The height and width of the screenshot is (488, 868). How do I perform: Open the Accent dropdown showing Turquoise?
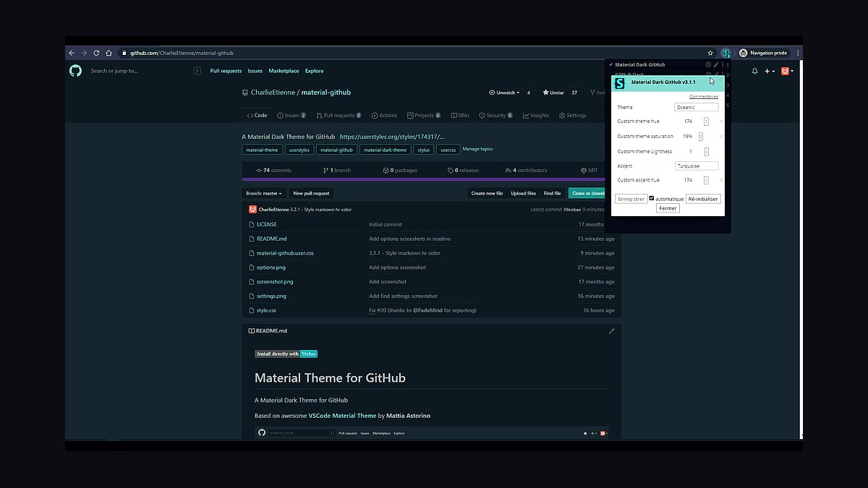[697, 166]
